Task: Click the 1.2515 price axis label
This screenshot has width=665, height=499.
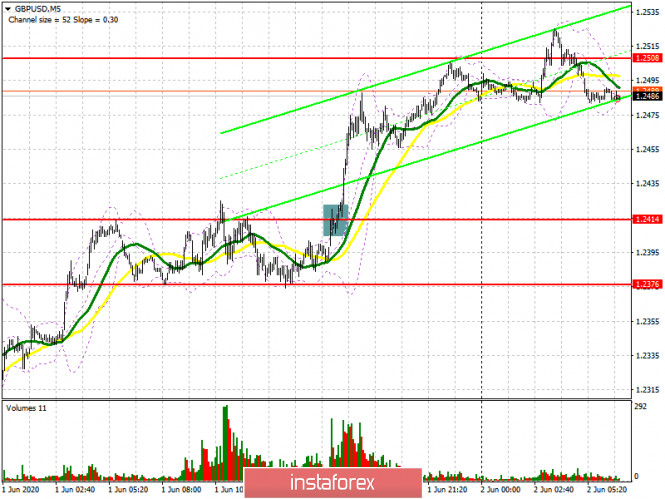Action: click(646, 46)
